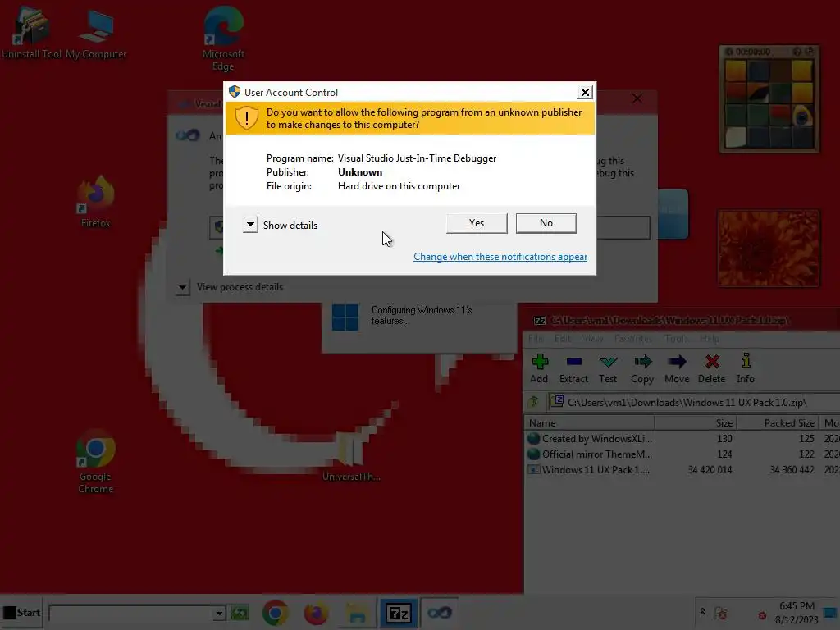This screenshot has width=840, height=630.
Task: Click the Uninstall Tool desktop icon
Action: [x=31, y=33]
